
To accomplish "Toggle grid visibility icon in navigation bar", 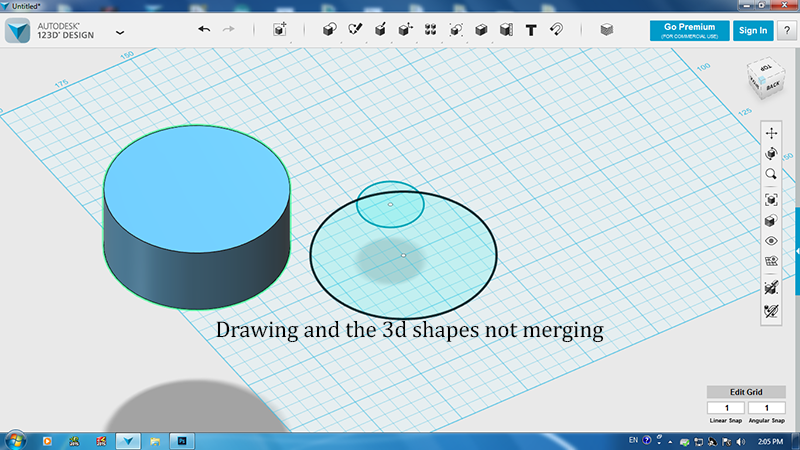I will 771,261.
